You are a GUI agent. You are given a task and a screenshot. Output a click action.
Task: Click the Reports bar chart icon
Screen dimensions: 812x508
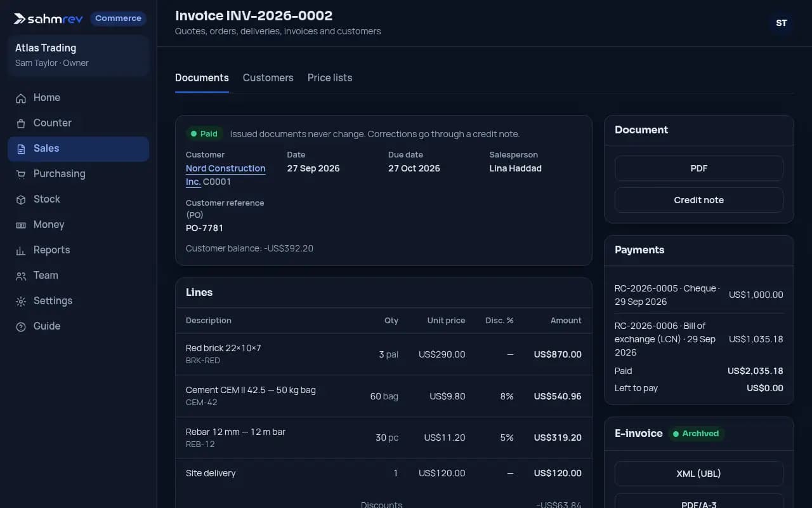tap(21, 250)
